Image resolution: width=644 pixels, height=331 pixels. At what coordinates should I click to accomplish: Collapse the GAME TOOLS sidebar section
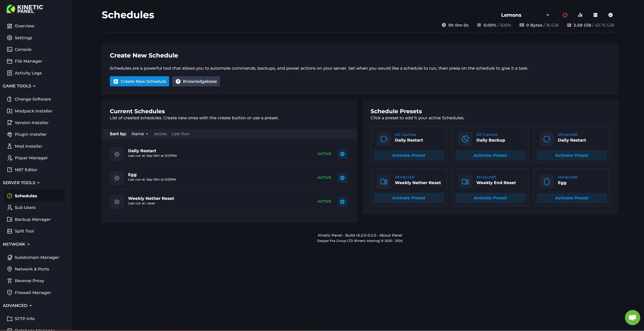[x=19, y=86]
